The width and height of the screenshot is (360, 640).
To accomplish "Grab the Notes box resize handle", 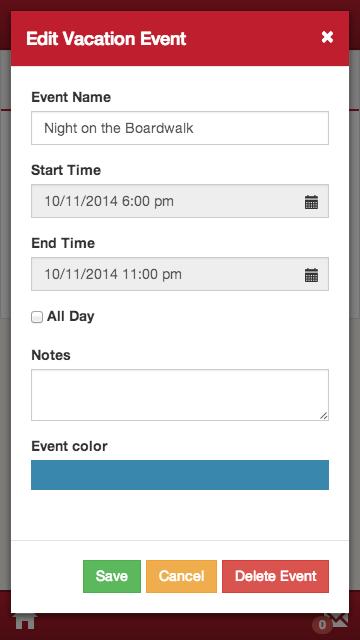I will 323,416.
